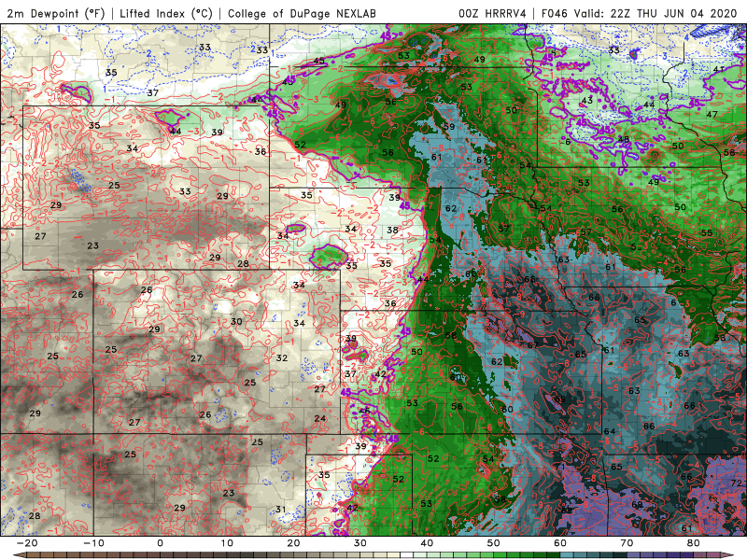Click the '-20' label on the color scale
The image size is (747, 560).
(x=27, y=543)
